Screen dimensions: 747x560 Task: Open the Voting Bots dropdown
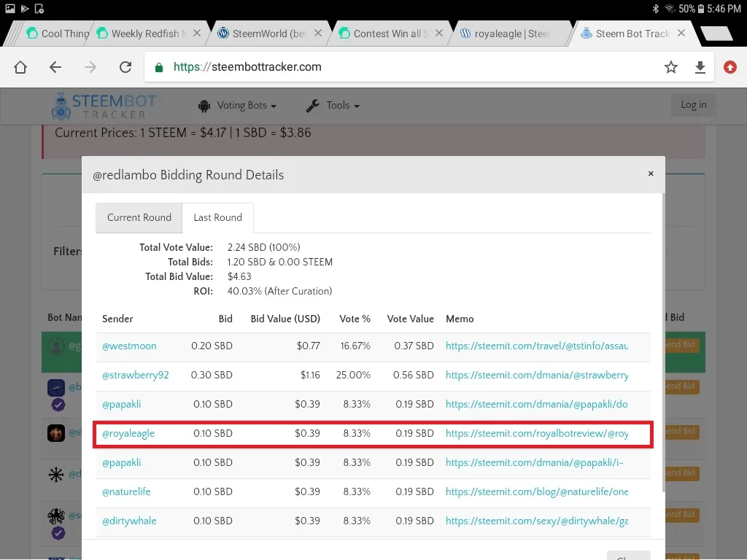pos(237,105)
